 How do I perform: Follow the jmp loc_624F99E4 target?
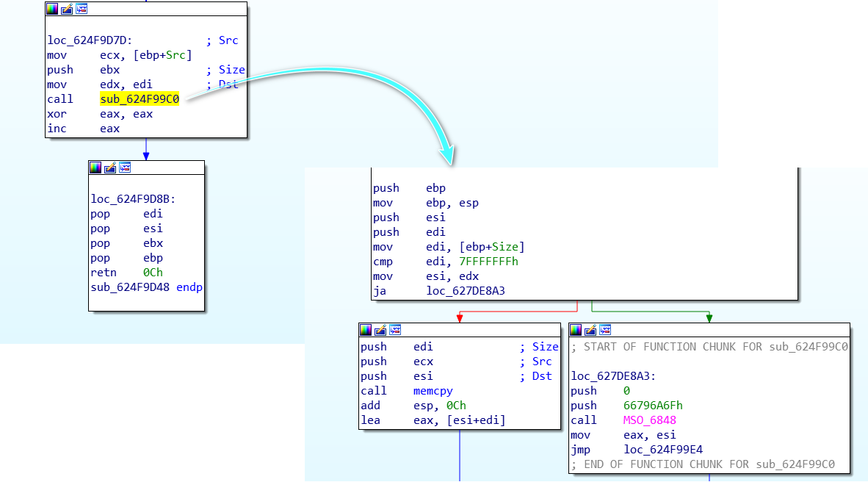(x=663, y=450)
